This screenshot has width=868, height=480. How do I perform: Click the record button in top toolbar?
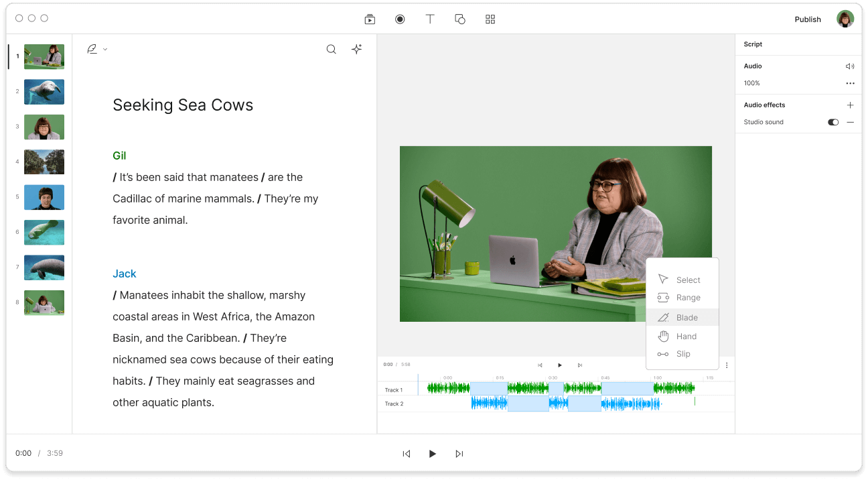400,19
